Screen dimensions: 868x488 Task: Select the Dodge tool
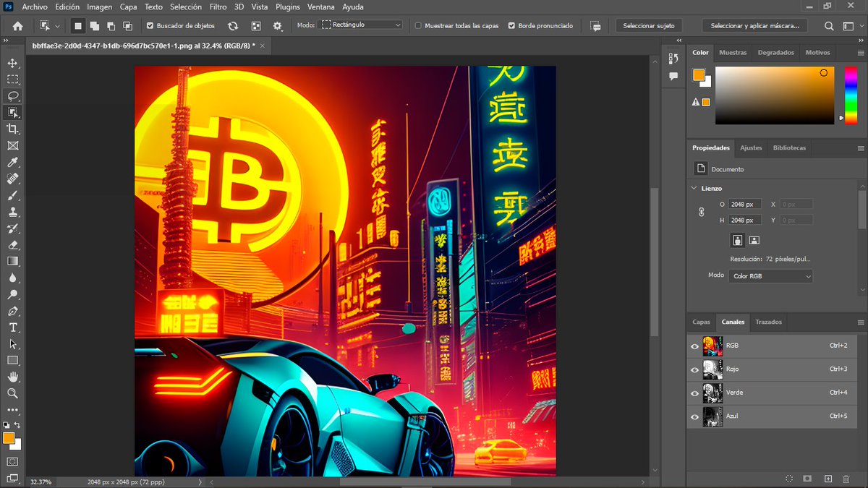13,294
